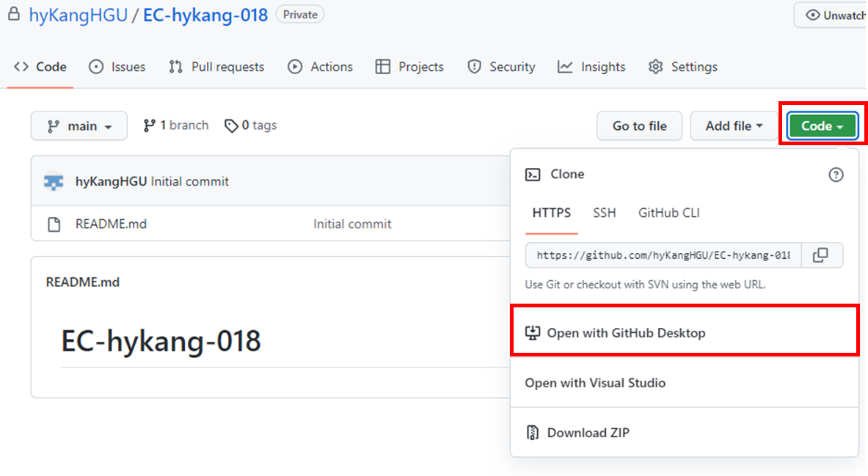868x476 pixels.
Task: Select the GitHub CLI clone tab
Action: click(668, 213)
